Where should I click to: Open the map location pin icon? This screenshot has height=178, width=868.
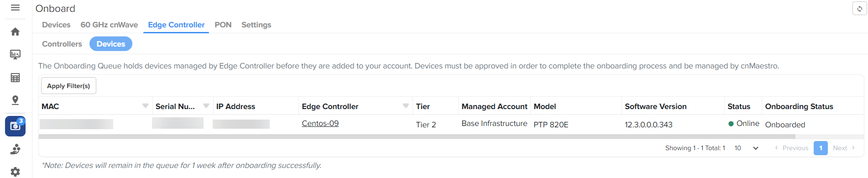point(15,100)
